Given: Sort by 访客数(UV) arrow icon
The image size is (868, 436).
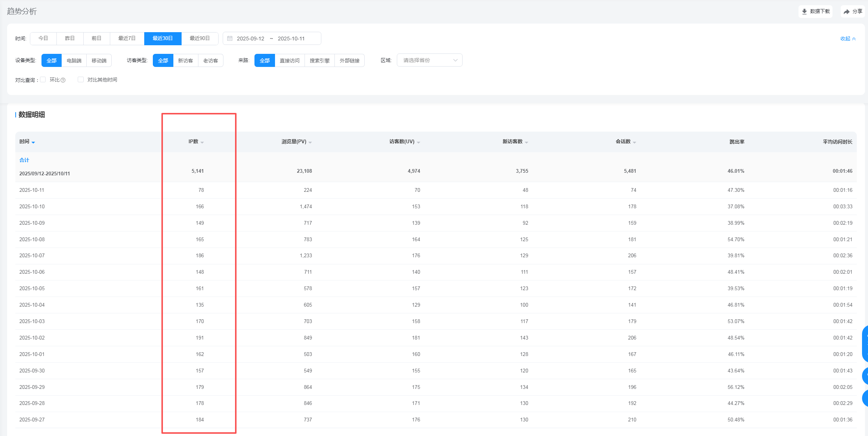Looking at the screenshot, I should [x=418, y=142].
